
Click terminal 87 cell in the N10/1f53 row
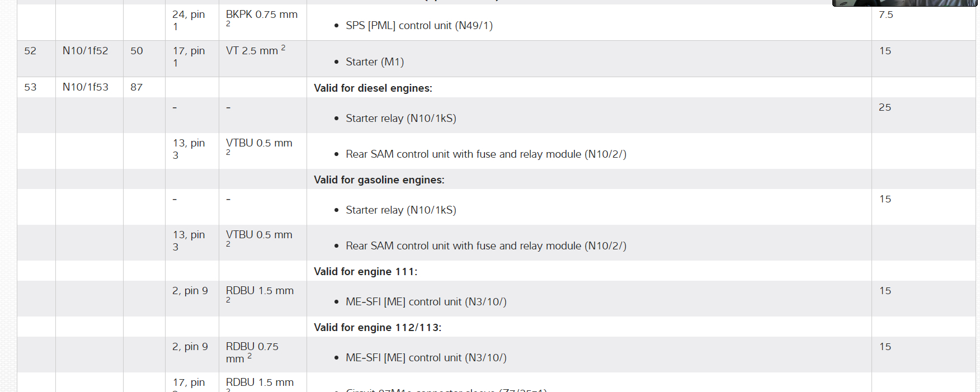coord(136,87)
